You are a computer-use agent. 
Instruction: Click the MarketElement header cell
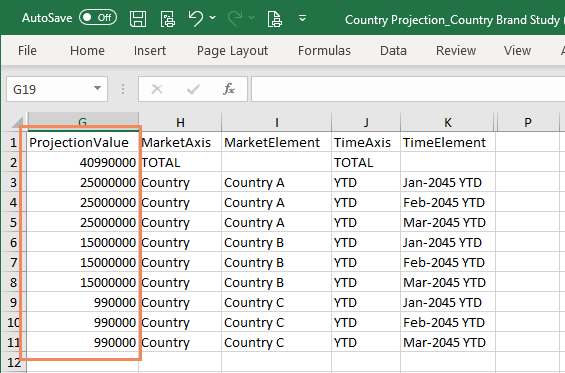coord(276,142)
